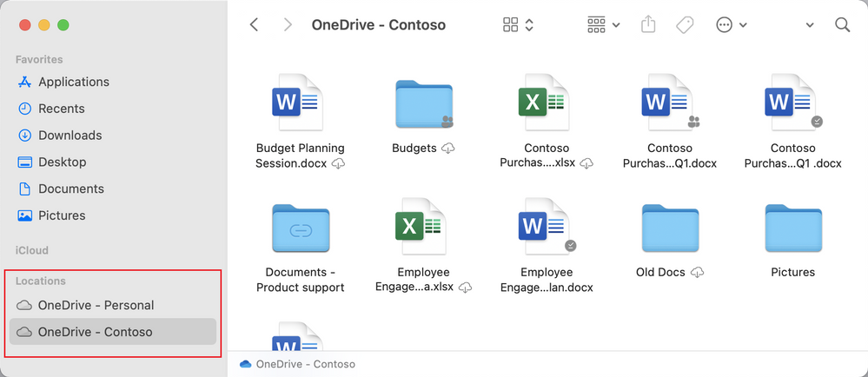Open the Budgets folder icon
The image size is (868, 377).
[x=423, y=106]
